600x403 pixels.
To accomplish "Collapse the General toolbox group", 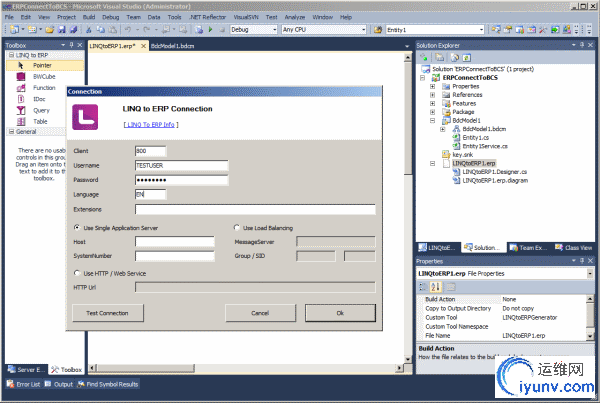I will (11, 131).
